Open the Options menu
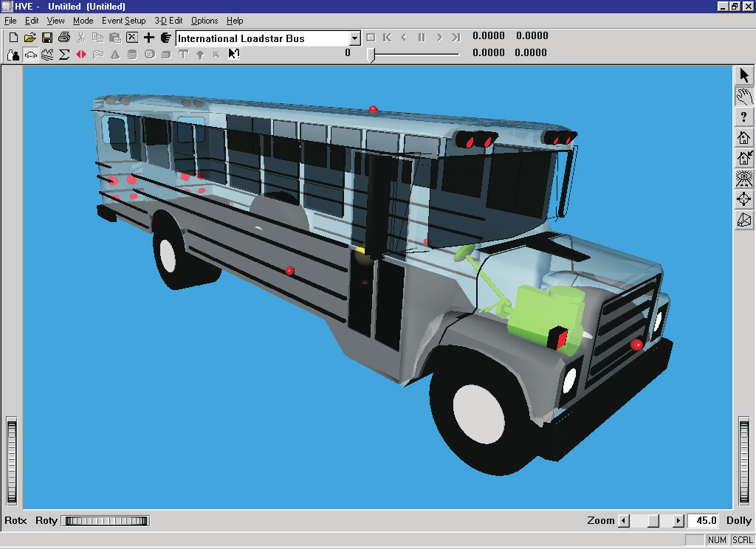The image size is (756, 549). click(205, 21)
